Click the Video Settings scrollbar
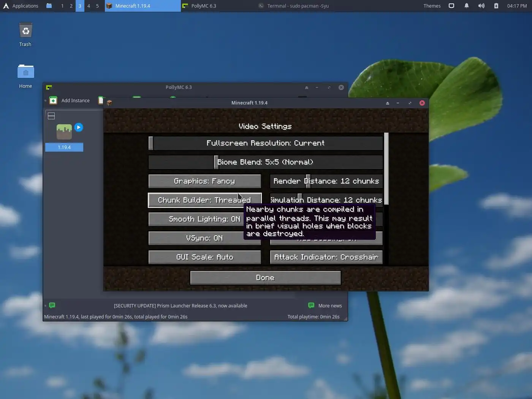532x399 pixels. point(386,169)
